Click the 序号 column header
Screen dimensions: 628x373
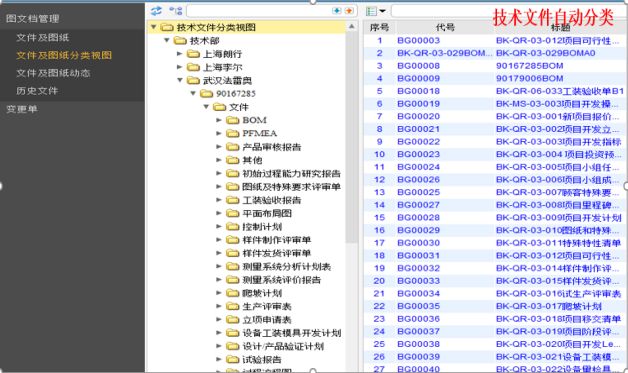click(379, 27)
